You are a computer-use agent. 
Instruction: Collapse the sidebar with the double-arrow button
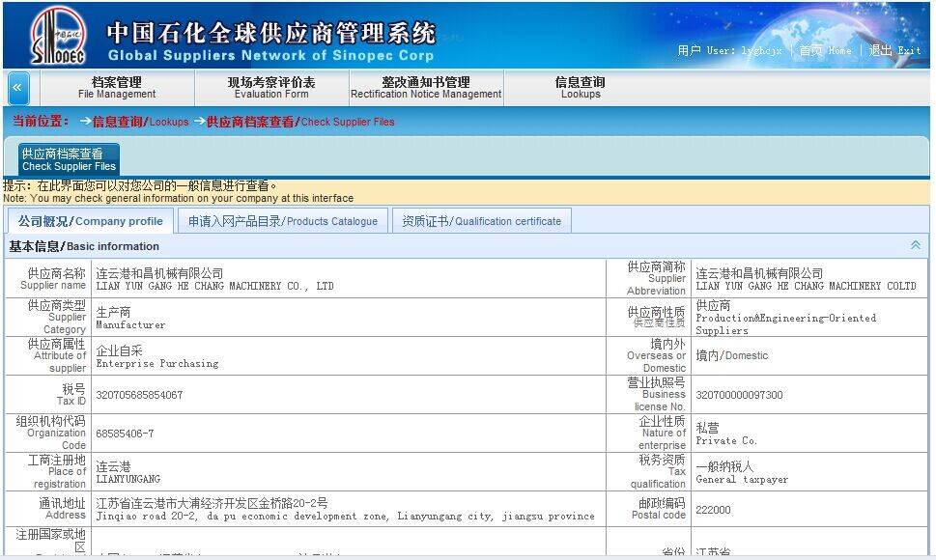(x=17, y=88)
